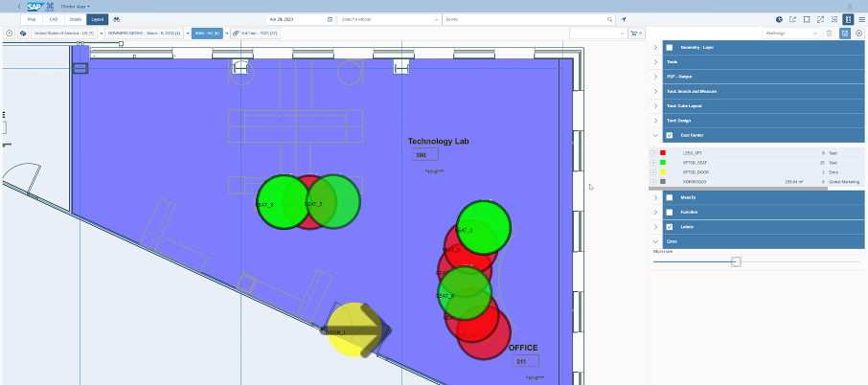The width and height of the screenshot is (868, 385).
Task: Click the 3rd floor breadcrumb button
Action: (255, 34)
